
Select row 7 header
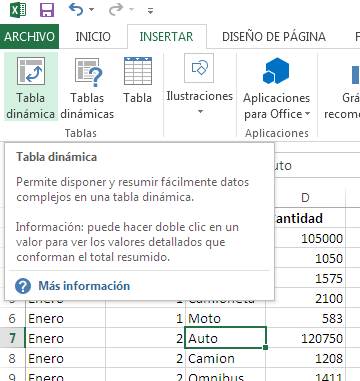(12, 338)
